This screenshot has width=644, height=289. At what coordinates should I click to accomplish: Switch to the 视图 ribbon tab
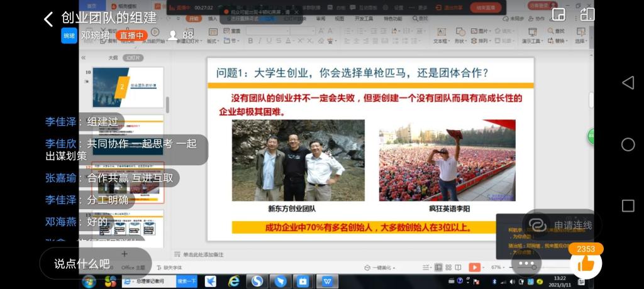(x=339, y=18)
